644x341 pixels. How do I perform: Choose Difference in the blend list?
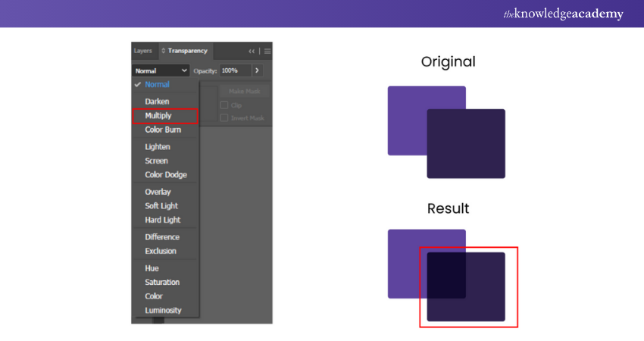(162, 236)
